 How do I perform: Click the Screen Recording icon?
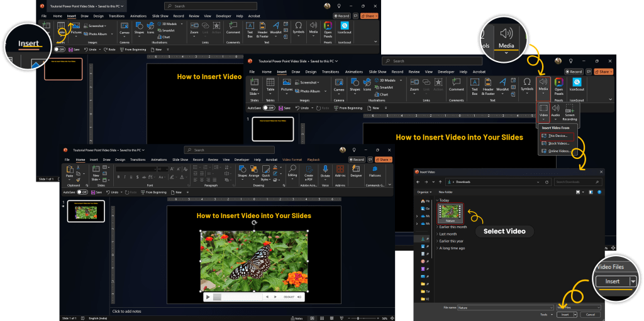coord(572,111)
